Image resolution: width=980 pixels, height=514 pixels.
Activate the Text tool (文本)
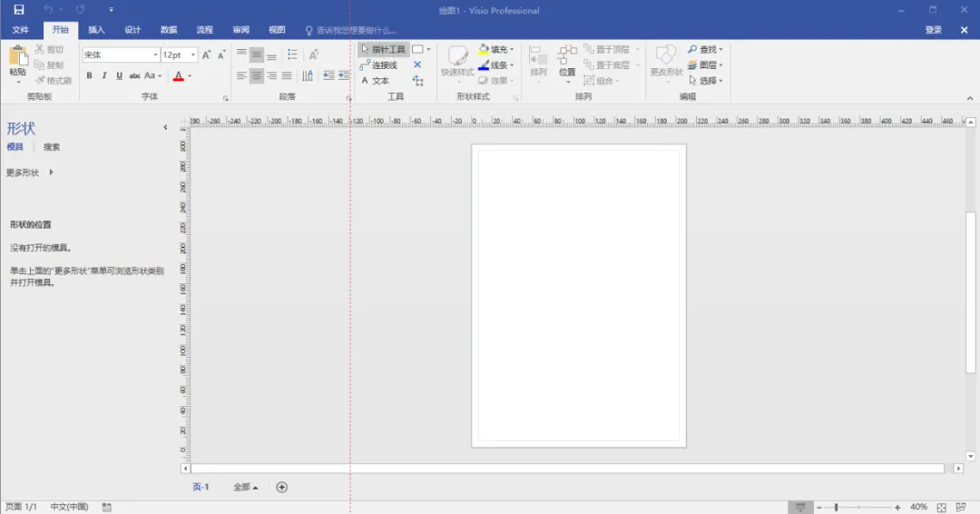coord(375,81)
